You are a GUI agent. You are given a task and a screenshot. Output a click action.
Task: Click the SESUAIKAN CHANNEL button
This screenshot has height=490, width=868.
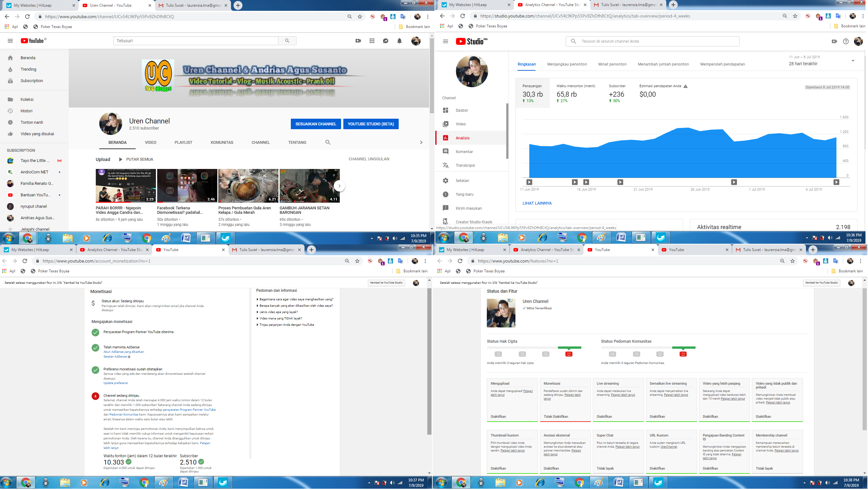pyautogui.click(x=316, y=124)
